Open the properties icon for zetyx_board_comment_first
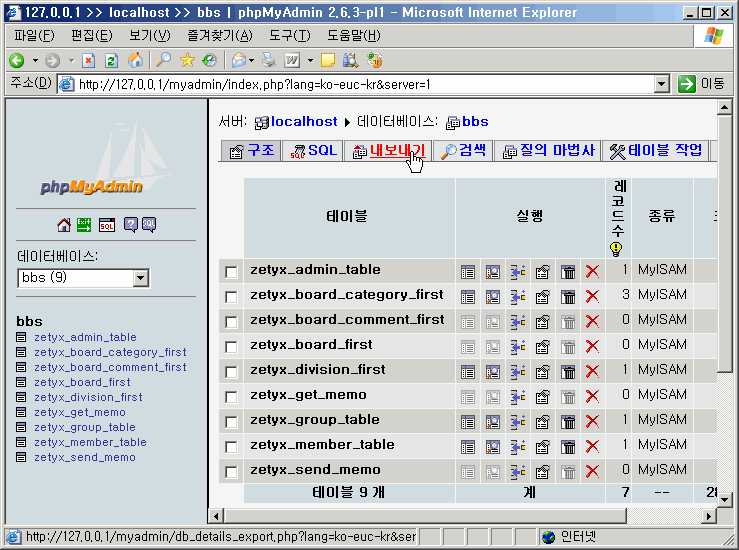Viewport: 739px width, 550px height. [542, 322]
